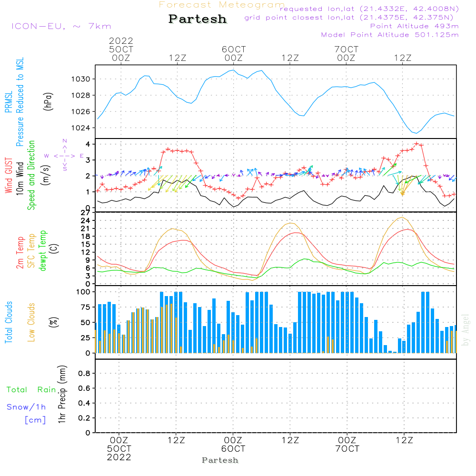Viewport: 476px width, 476px height.
Task: Click the Model Point Altitude text
Action: (390, 35)
